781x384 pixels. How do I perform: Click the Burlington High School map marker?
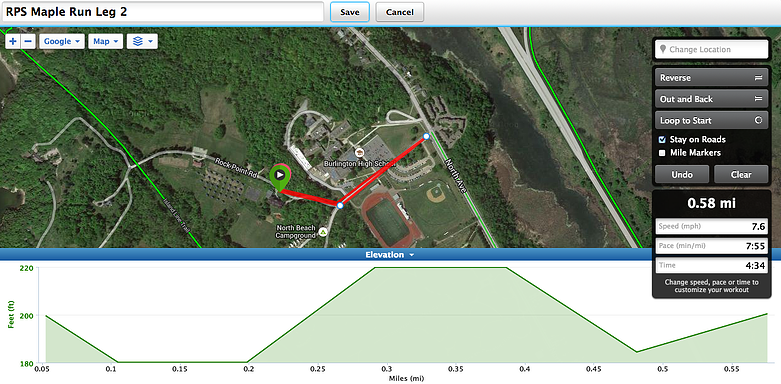tap(358, 152)
